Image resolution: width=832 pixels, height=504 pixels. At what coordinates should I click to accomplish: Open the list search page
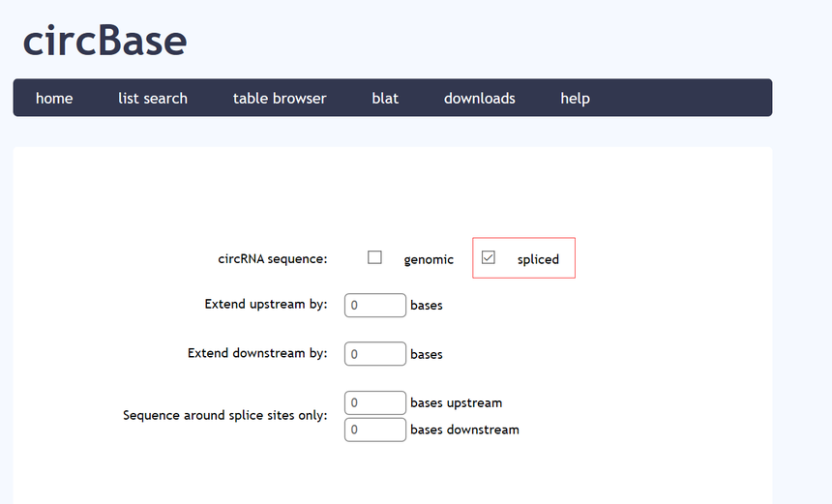[x=153, y=98]
